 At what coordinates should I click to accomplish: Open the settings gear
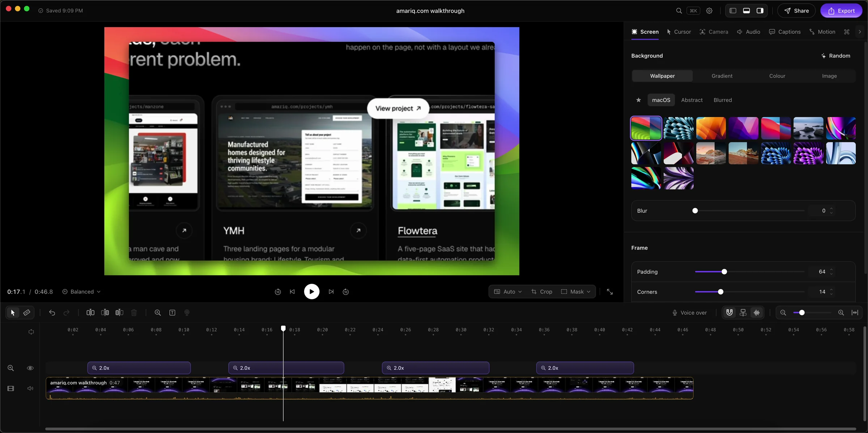coord(709,11)
